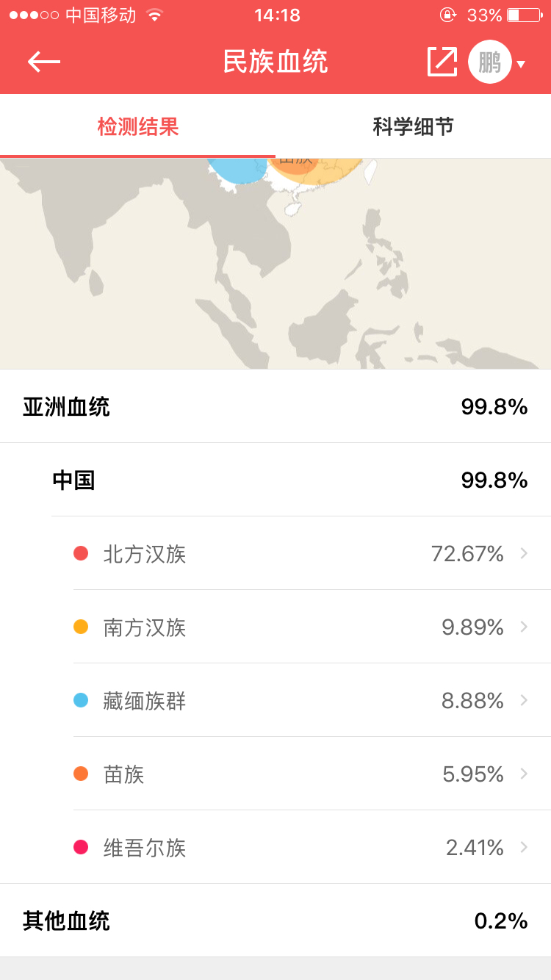Open 北方汉族 details chevron
This screenshot has width=551, height=980.
524,553
